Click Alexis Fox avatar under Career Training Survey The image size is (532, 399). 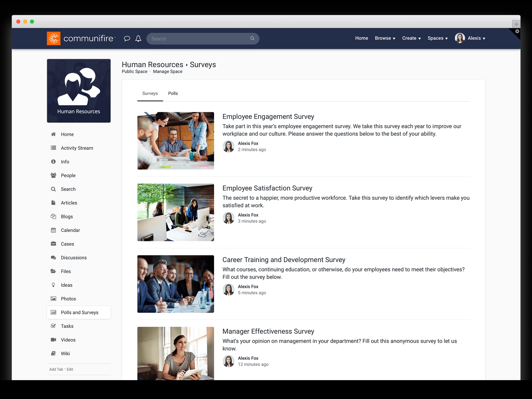(x=228, y=290)
